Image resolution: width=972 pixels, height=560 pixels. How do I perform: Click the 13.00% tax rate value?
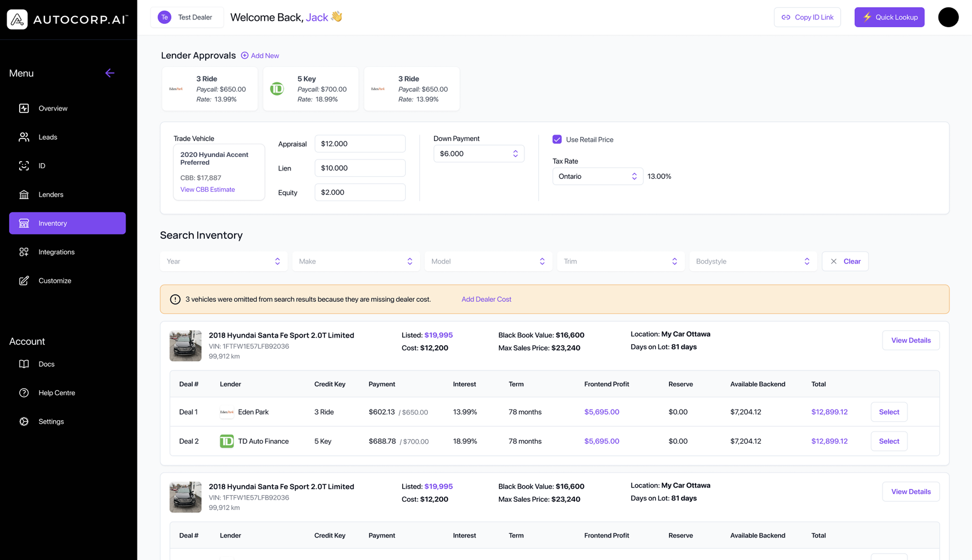click(659, 176)
